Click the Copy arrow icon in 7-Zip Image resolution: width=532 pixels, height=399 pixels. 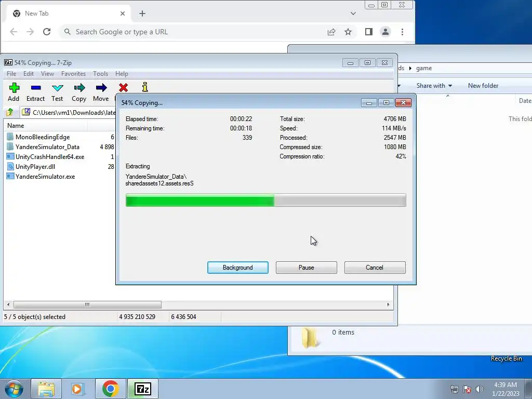[x=79, y=88]
